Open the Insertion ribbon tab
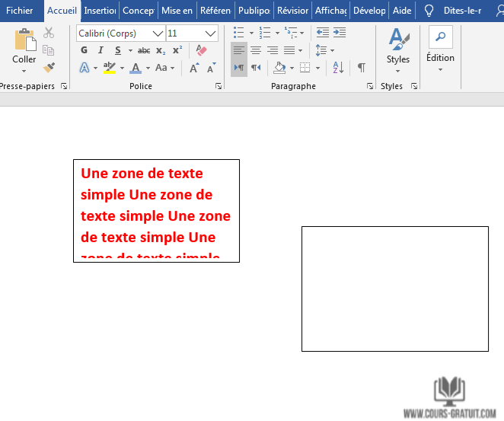Image resolution: width=504 pixels, height=421 pixels. point(100,11)
